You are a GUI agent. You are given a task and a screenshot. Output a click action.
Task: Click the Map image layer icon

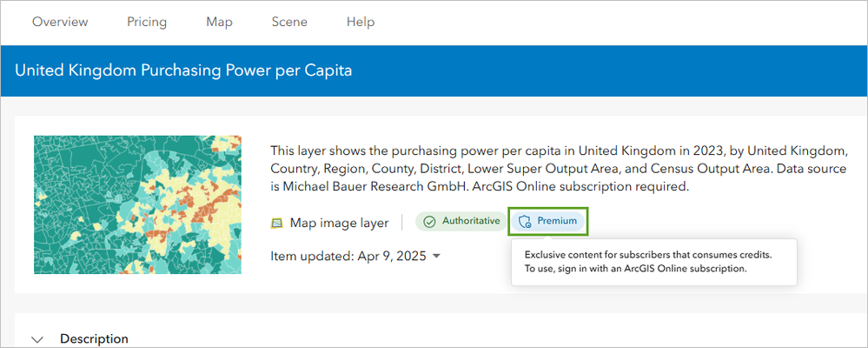276,224
